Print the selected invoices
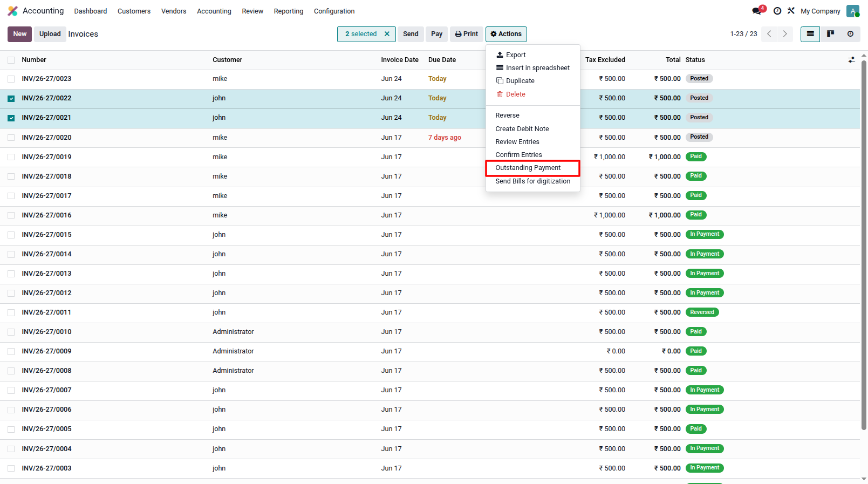Viewport: 868px width, 484px height. [x=467, y=34]
